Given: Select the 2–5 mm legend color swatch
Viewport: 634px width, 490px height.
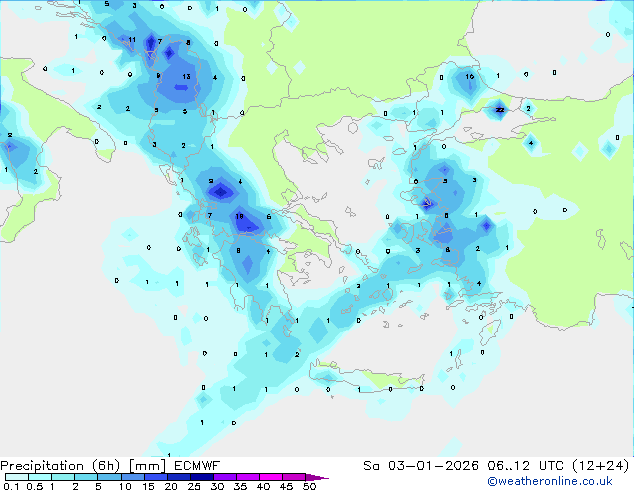Looking at the screenshot, I should (86, 477).
